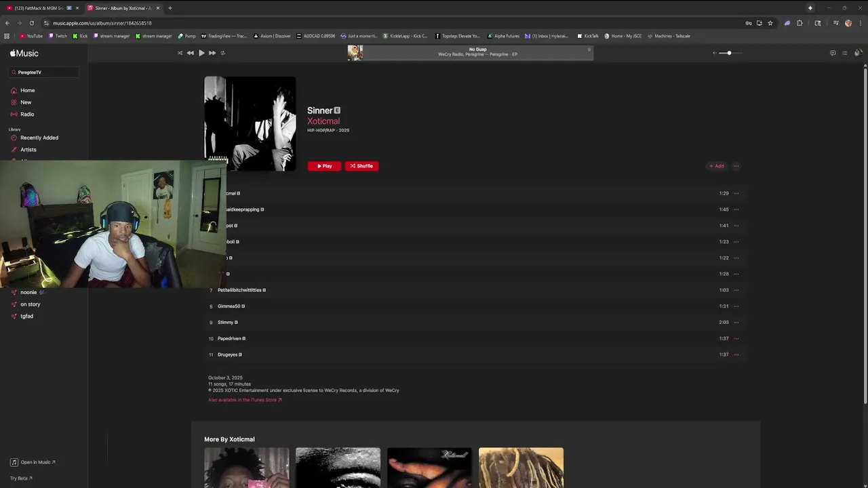868x488 pixels.
Task: Open the Chrome profile avatar
Action: coord(848,23)
